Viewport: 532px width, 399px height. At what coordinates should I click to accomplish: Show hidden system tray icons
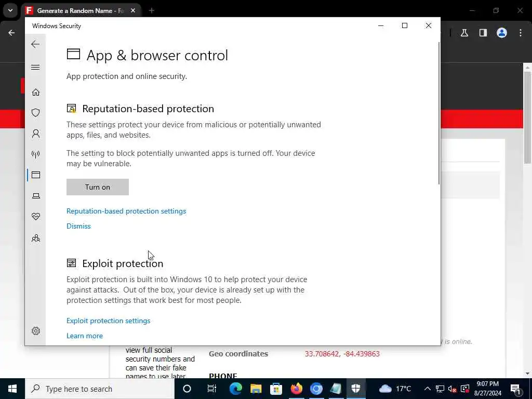pos(428,389)
